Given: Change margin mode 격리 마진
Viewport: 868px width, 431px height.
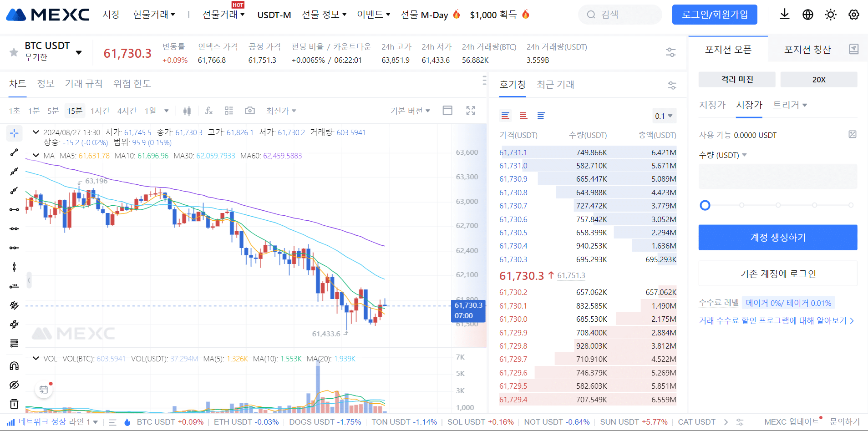Looking at the screenshot, I should click(x=737, y=79).
